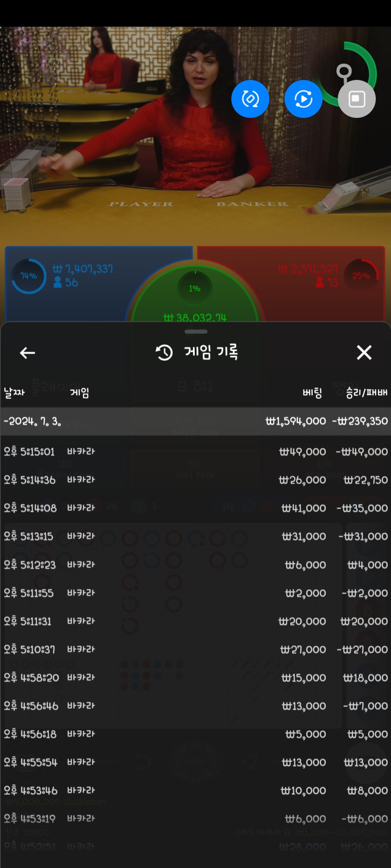Image resolution: width=391 pixels, height=868 pixels.
Task: Open the 오후 5:11:31 game record
Action: [x=195, y=622]
